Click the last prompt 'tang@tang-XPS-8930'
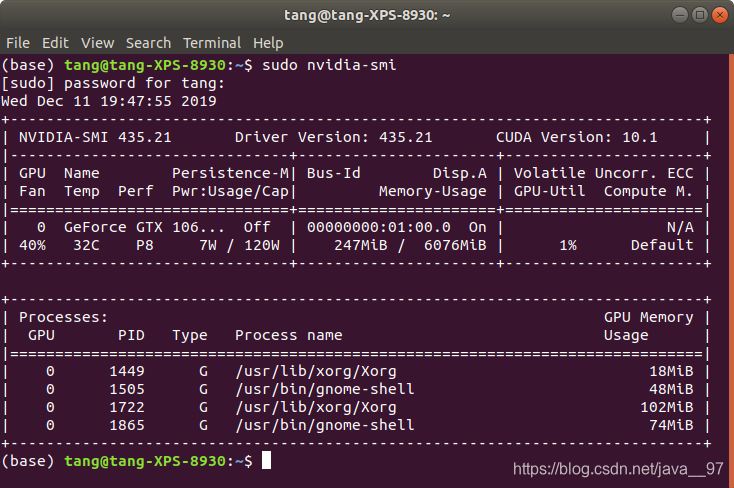734x488 pixels. [145, 461]
